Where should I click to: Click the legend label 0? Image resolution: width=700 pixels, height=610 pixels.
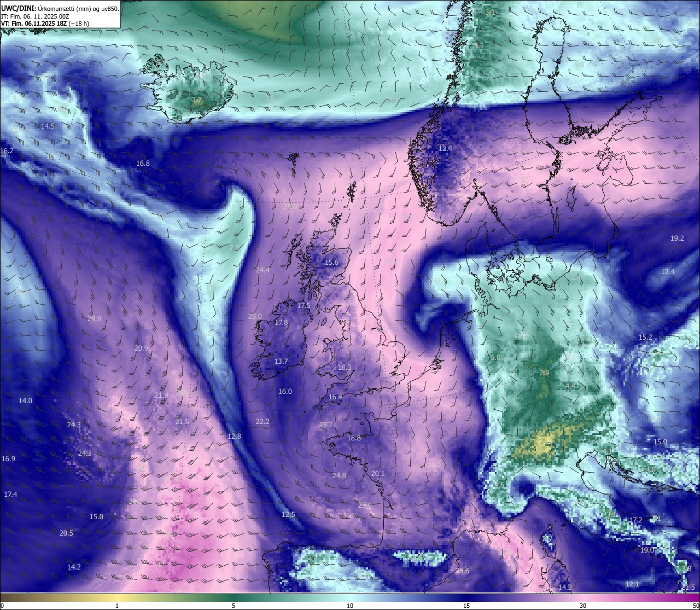pyautogui.click(x=2, y=606)
